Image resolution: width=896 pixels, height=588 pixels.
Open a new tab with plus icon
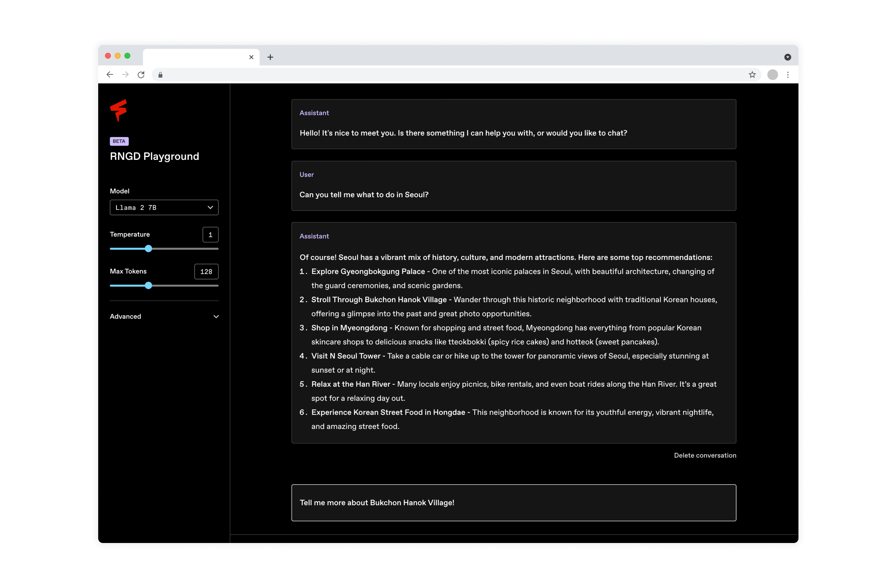tap(270, 57)
